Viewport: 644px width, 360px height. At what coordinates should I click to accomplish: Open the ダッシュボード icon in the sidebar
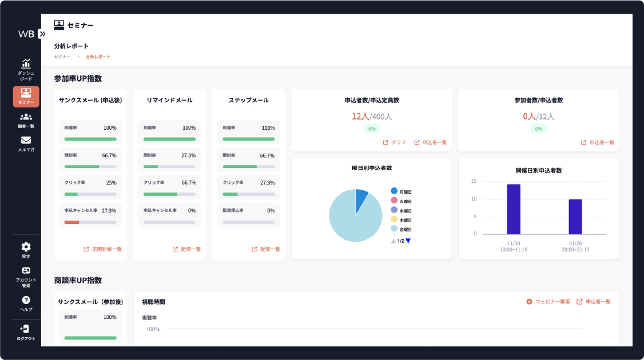[26, 64]
